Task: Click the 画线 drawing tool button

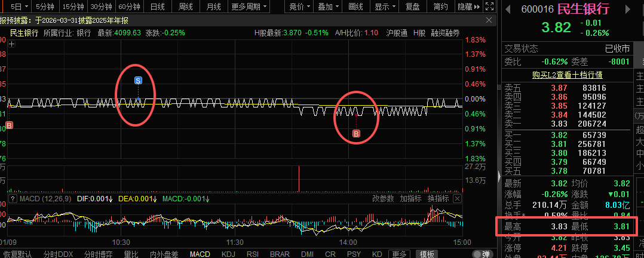Action: coord(355,7)
